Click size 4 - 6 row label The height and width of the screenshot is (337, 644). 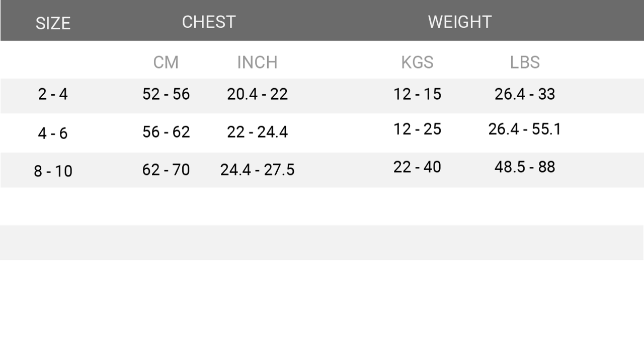click(53, 133)
